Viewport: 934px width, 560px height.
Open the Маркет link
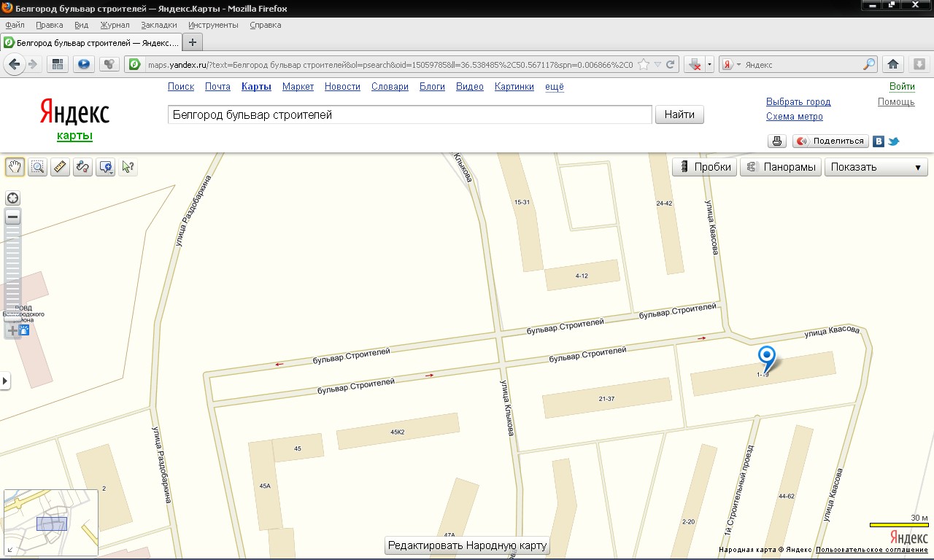(x=298, y=86)
